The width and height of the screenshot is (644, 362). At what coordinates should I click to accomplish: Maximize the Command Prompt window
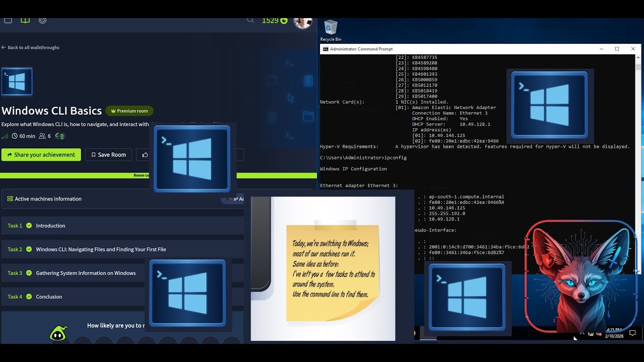point(617,49)
